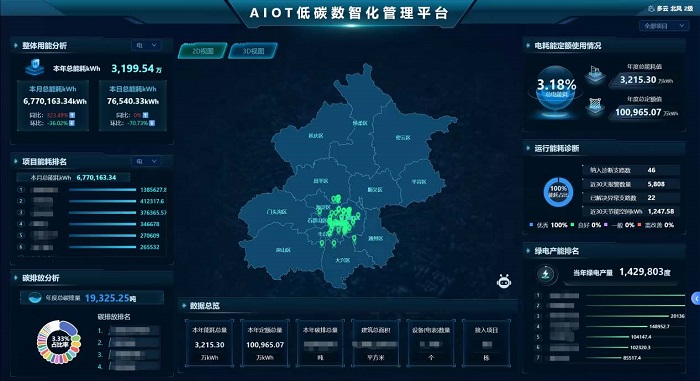Open the robot assistant icon
This screenshot has width=700, height=381.
pyautogui.click(x=504, y=281)
